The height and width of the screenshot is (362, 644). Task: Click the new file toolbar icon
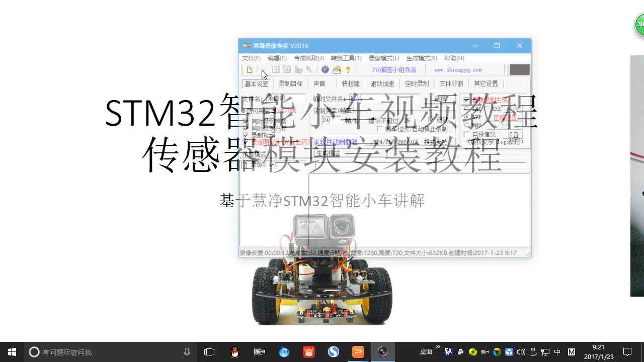250,70
